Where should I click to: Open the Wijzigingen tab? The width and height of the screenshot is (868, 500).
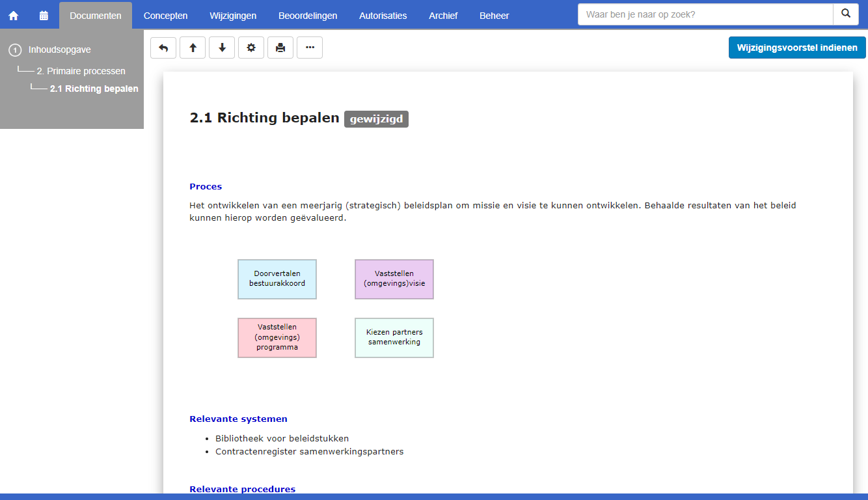233,16
